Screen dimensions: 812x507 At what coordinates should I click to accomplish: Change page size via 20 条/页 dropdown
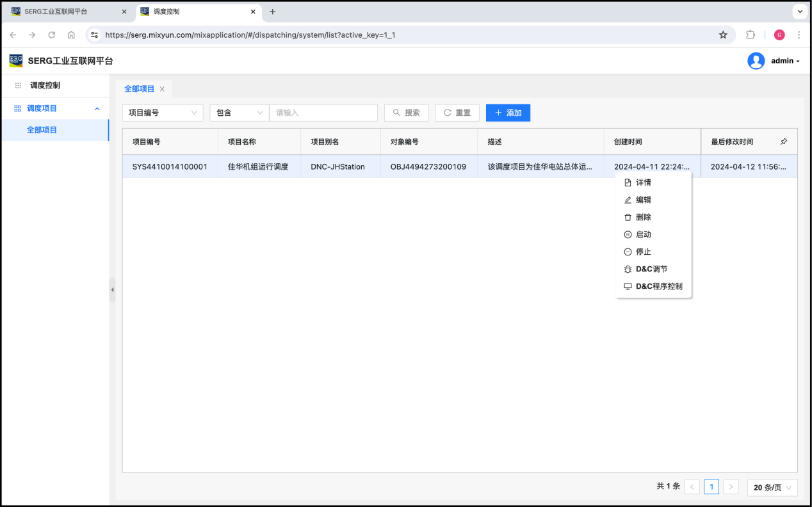[772, 487]
